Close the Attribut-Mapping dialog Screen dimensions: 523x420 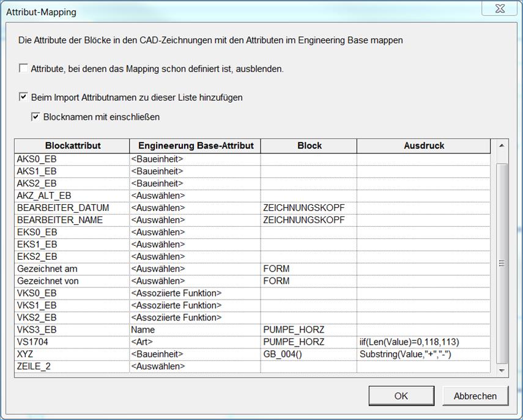tap(500, 9)
